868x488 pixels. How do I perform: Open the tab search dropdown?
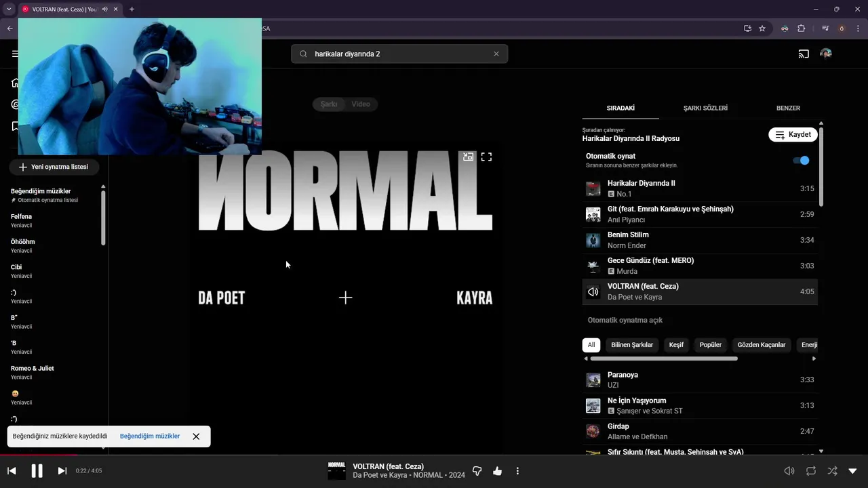coord(9,9)
